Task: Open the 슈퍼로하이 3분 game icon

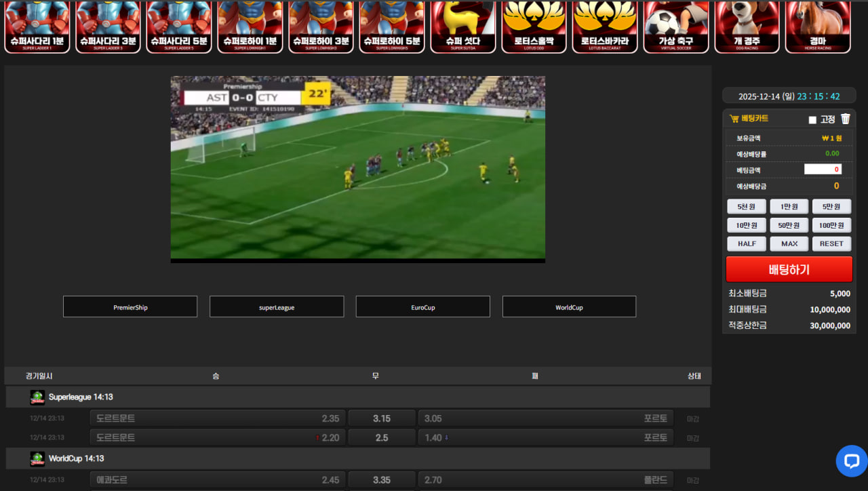Action: [x=321, y=26]
